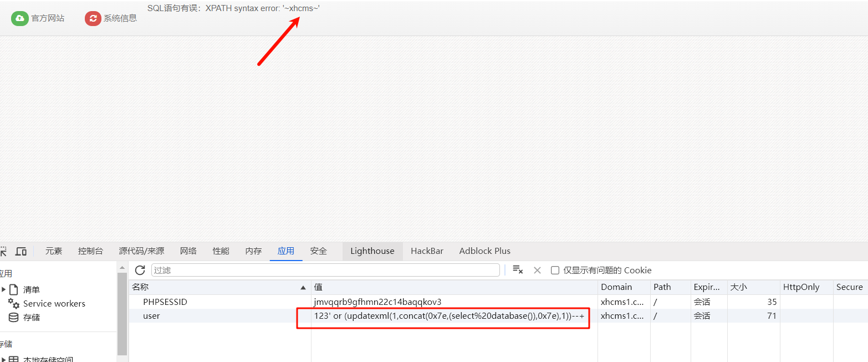Select the PHPSESSID cookie name cell
This screenshot has height=362, width=868.
tap(219, 302)
